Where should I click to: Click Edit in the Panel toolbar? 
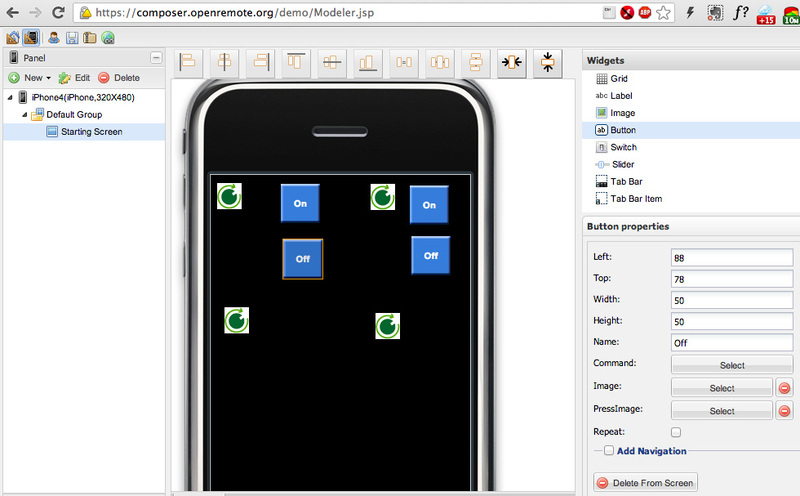(x=74, y=78)
